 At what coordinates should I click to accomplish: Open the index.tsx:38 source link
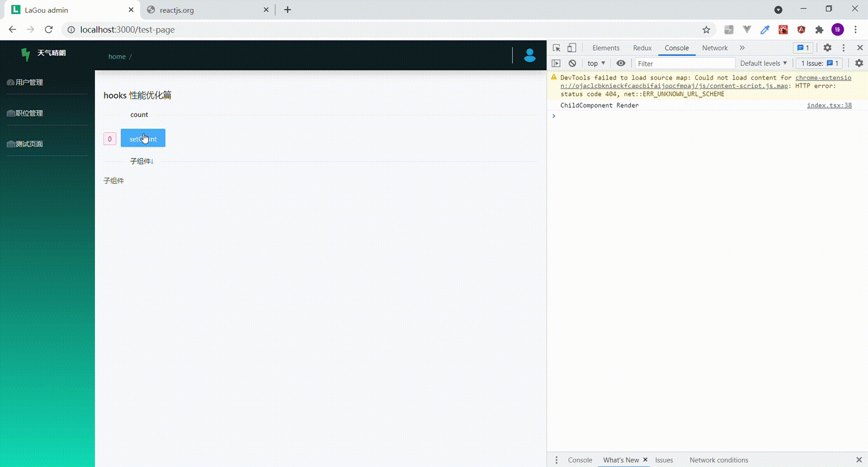click(829, 105)
